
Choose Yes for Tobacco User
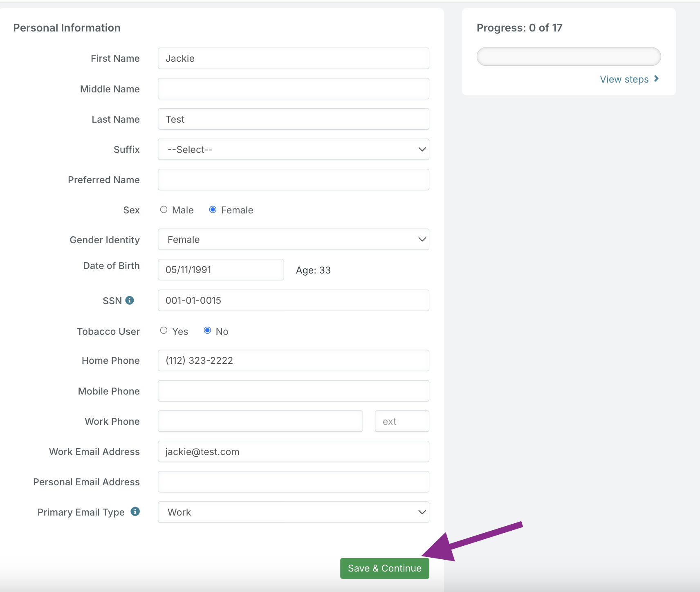164,330
